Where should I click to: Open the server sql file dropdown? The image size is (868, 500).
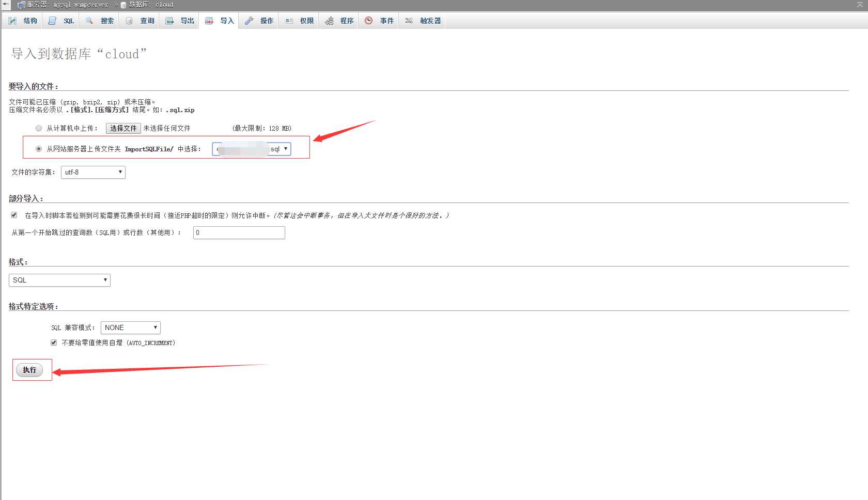click(252, 149)
